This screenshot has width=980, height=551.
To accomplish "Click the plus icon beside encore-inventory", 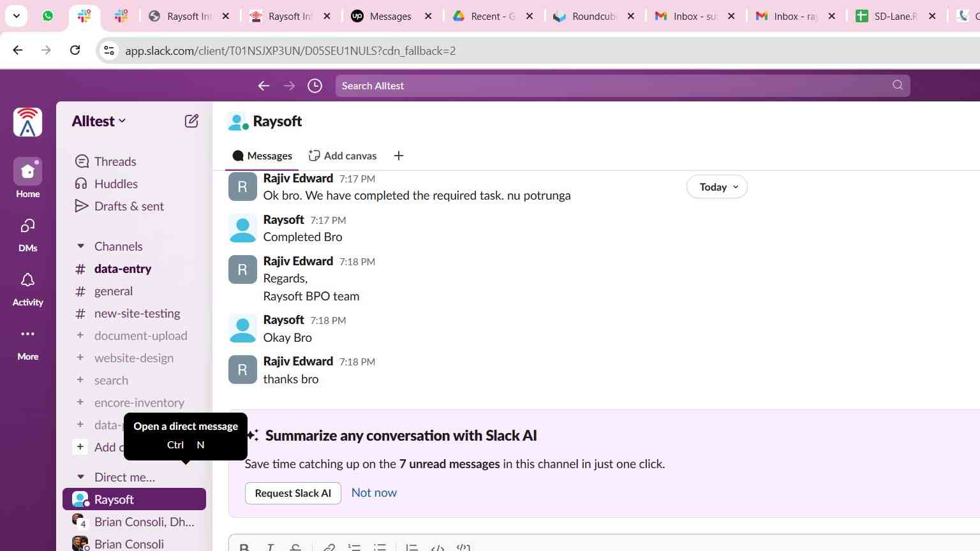I will click(x=80, y=402).
